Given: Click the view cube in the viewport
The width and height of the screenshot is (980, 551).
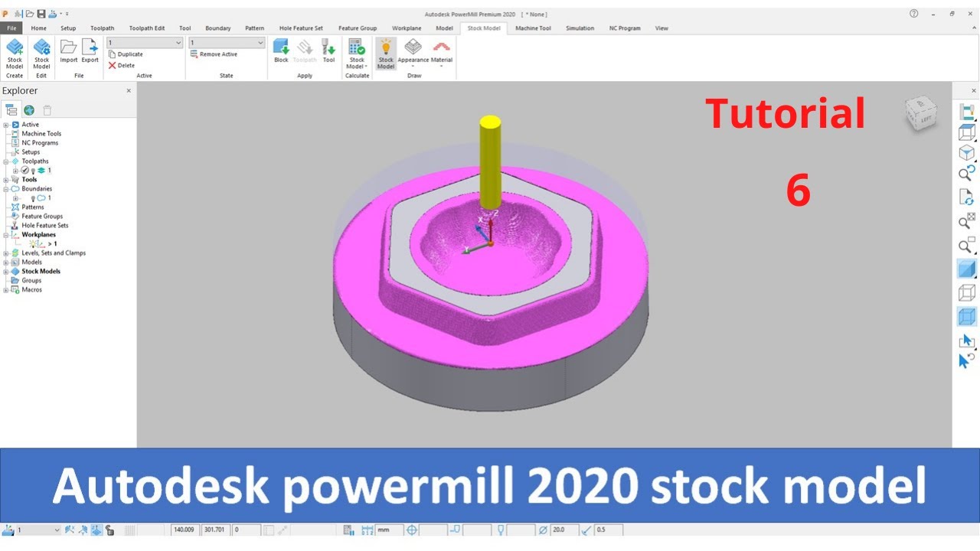Looking at the screenshot, I should pos(920,114).
